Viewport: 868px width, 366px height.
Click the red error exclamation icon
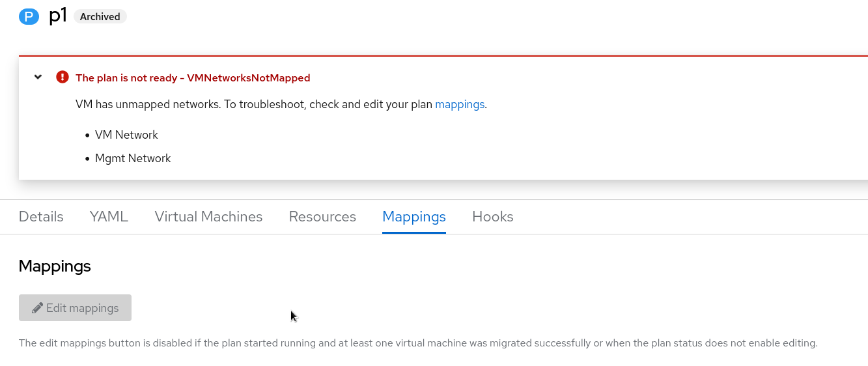pos(63,77)
